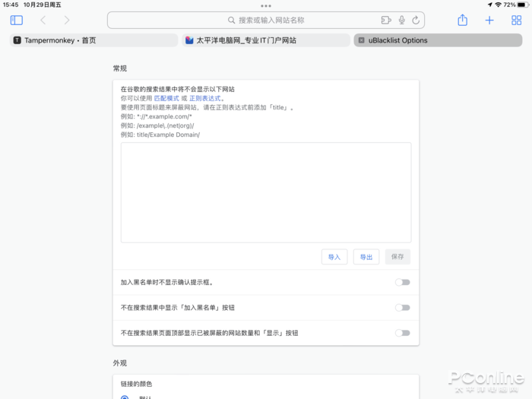This screenshot has height=399, width=532.
Task: Select the 默认 link color radio button
Action: coord(125,397)
